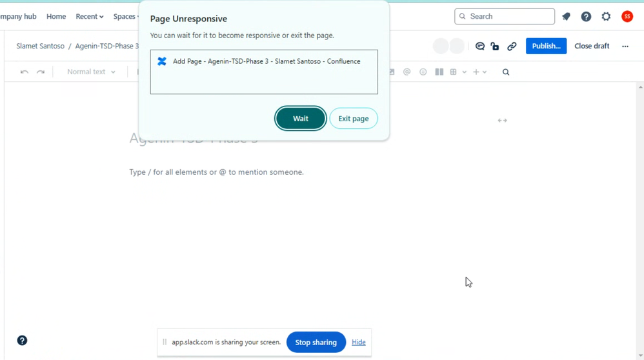The height and width of the screenshot is (360, 644).
Task: Click Agenin-TSD-Phase 3 breadcrumb
Action: pos(106,46)
